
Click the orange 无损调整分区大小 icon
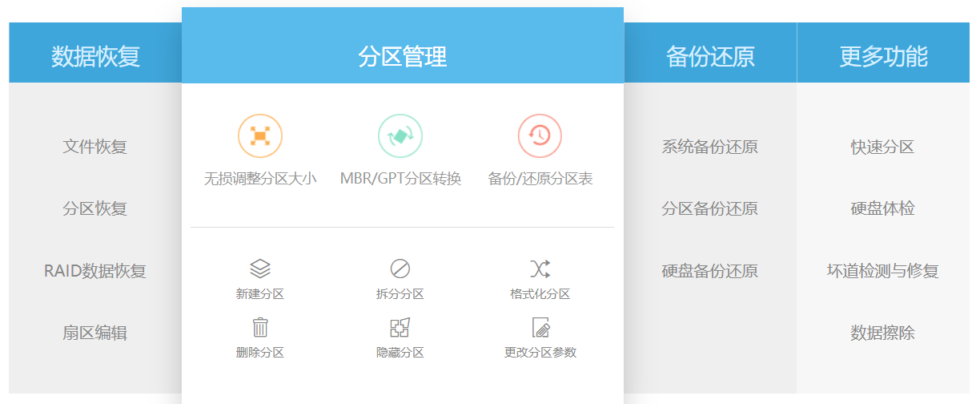pyautogui.click(x=260, y=135)
